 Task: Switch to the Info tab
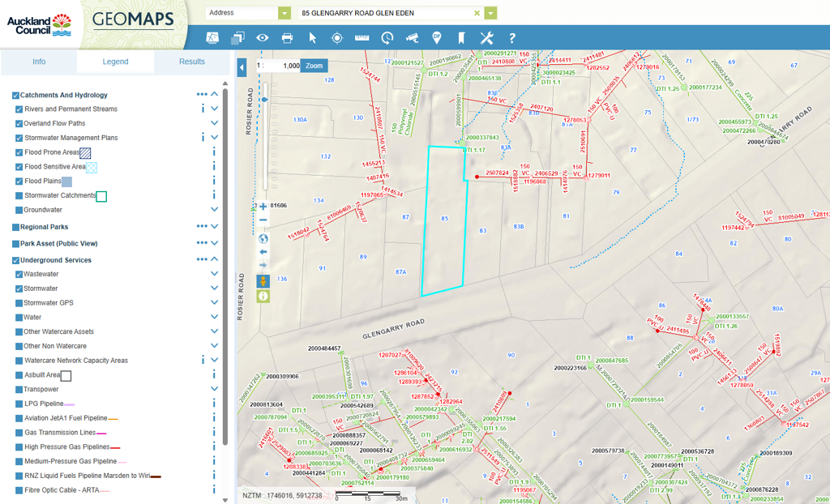[39, 62]
